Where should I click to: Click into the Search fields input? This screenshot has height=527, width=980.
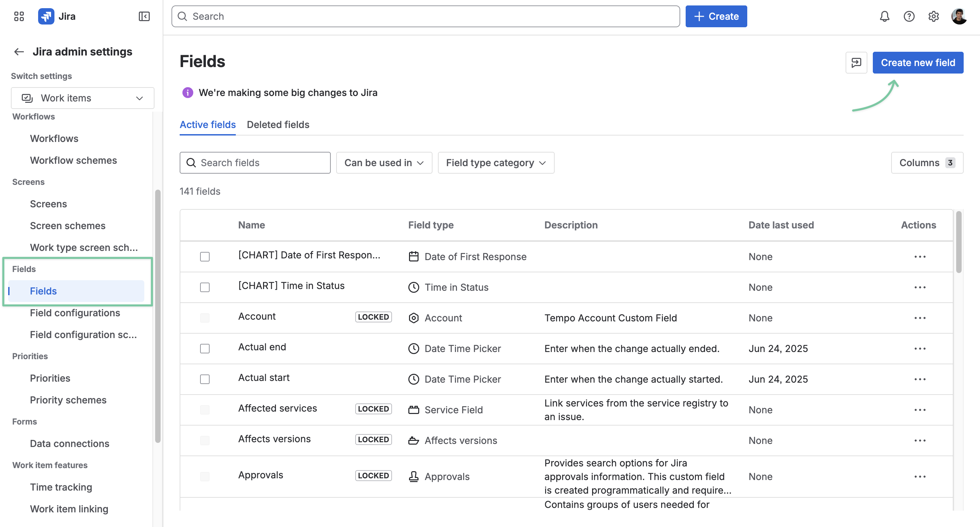point(255,163)
